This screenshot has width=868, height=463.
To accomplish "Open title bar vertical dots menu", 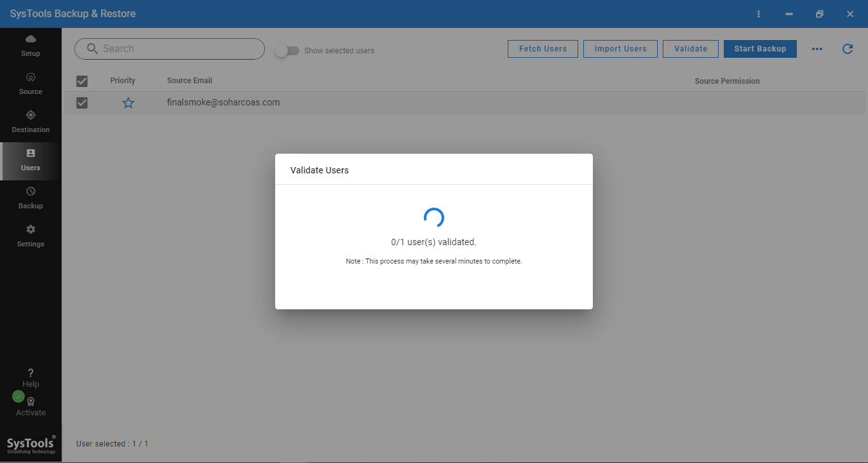I will click(758, 14).
